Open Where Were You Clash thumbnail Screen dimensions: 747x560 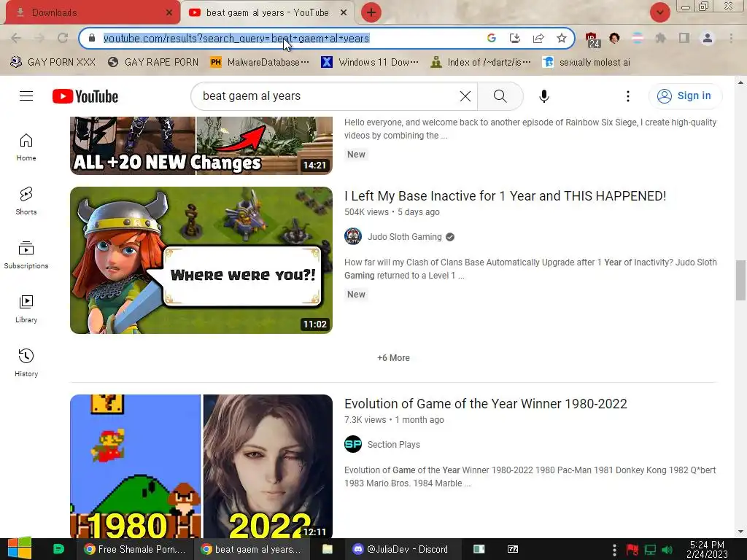click(201, 260)
